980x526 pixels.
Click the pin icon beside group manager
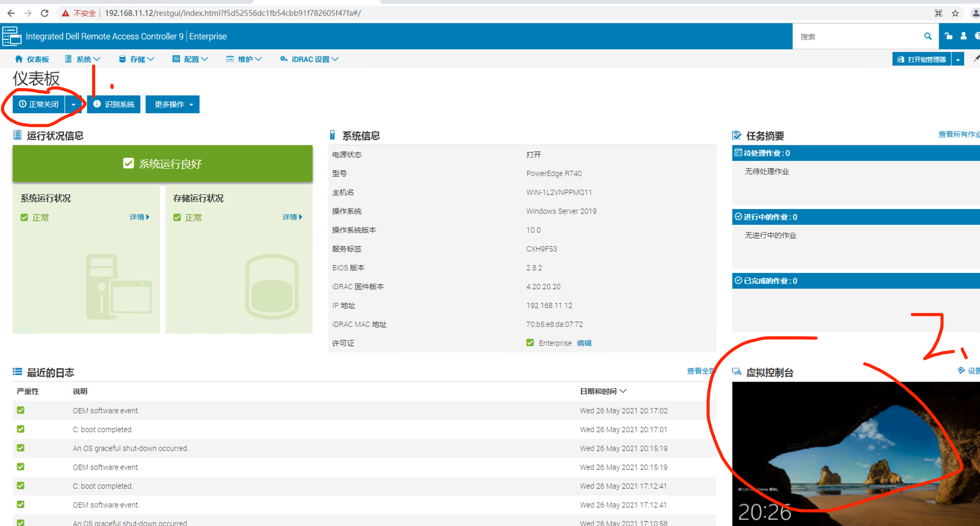(976, 59)
